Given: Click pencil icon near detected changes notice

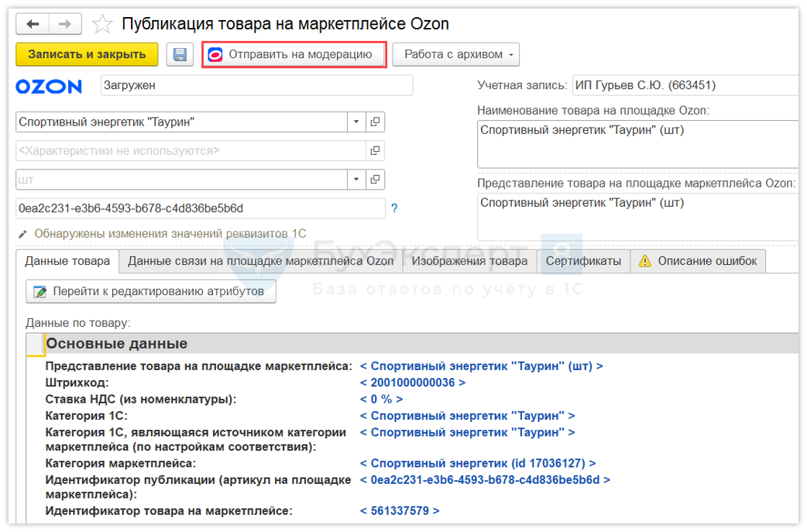Looking at the screenshot, I should [x=22, y=234].
